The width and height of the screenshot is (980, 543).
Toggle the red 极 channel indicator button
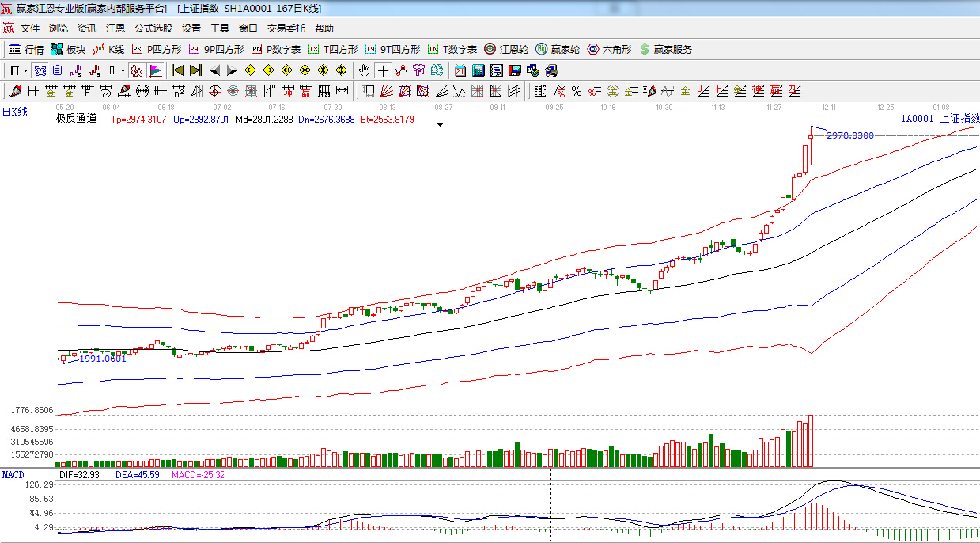(x=137, y=70)
